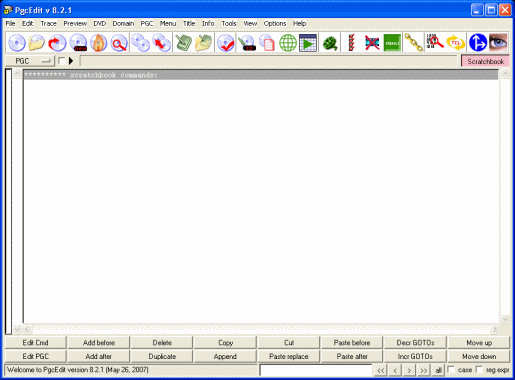Image resolution: width=515 pixels, height=380 pixels.
Task: Click the horizontal scrollbar track
Action: click(261, 329)
